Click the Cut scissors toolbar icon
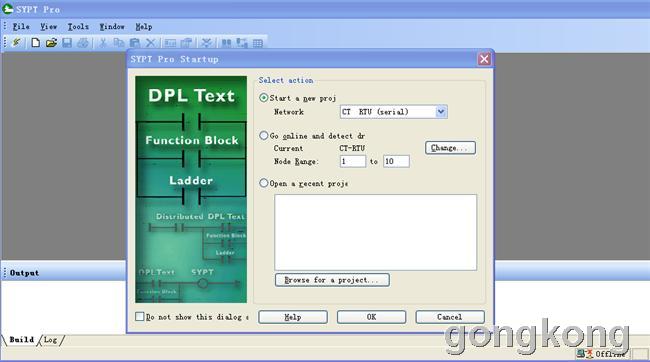 pos(103,42)
